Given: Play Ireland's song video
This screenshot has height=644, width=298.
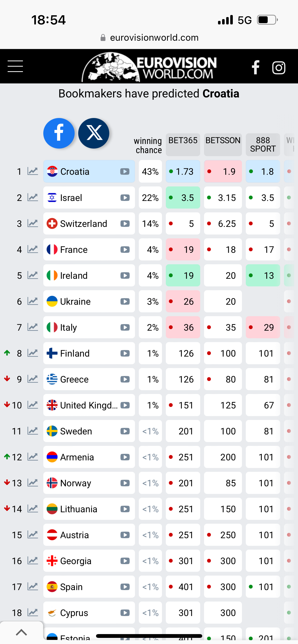Looking at the screenshot, I should pos(125,275).
